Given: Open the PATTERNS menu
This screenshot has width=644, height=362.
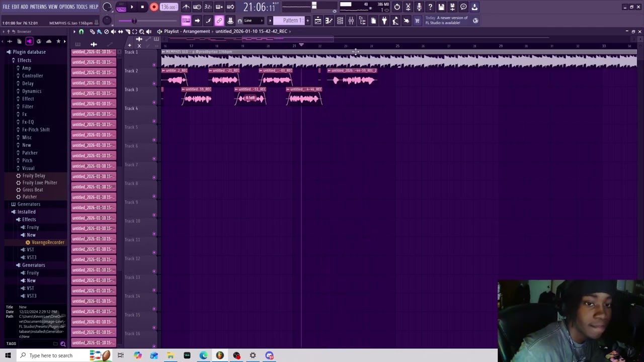Looking at the screenshot, I should click(x=38, y=7).
